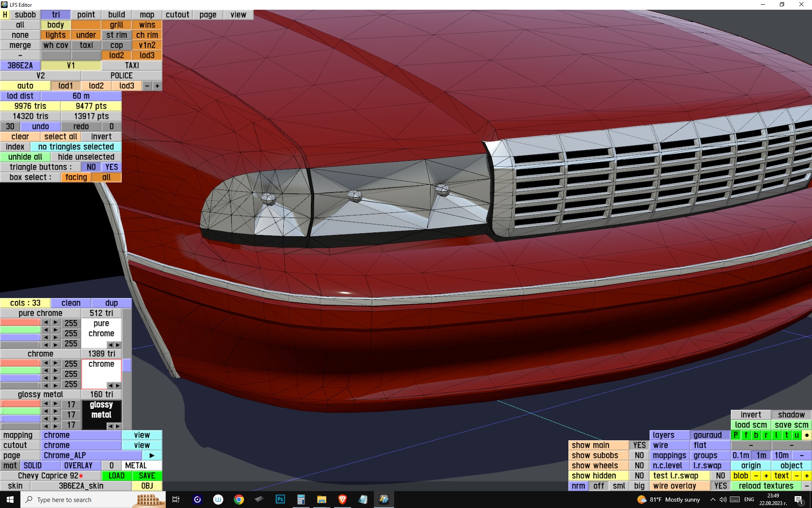Click the reload textures button
Viewport: 812px width, 508px height.
point(765,486)
